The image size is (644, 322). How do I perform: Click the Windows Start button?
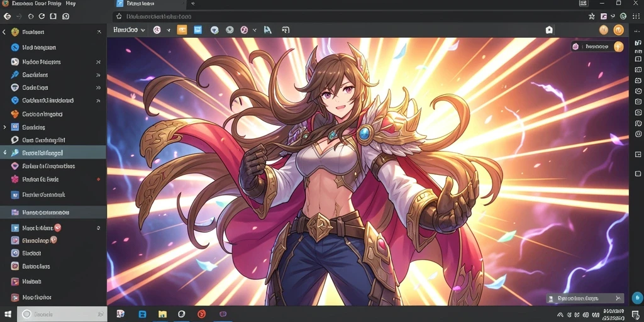click(8, 314)
